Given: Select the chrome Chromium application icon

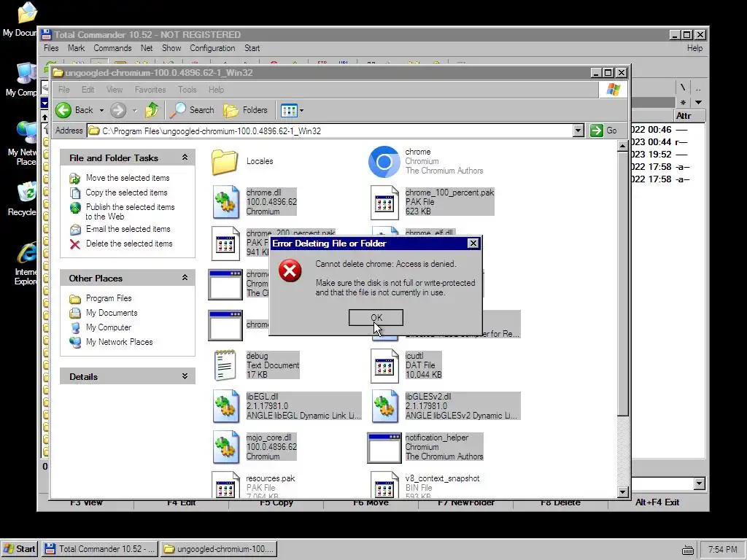Looking at the screenshot, I should 384,162.
